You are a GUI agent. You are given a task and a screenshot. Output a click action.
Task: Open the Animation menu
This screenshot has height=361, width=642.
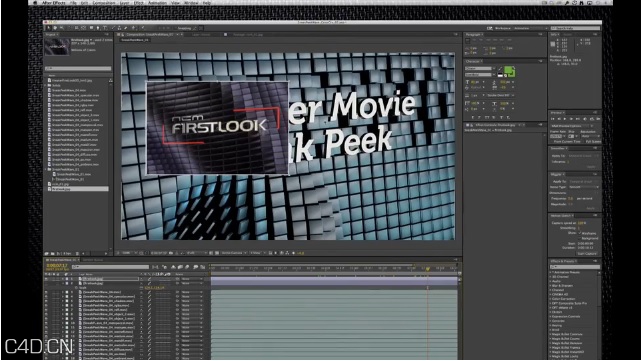[157, 2]
